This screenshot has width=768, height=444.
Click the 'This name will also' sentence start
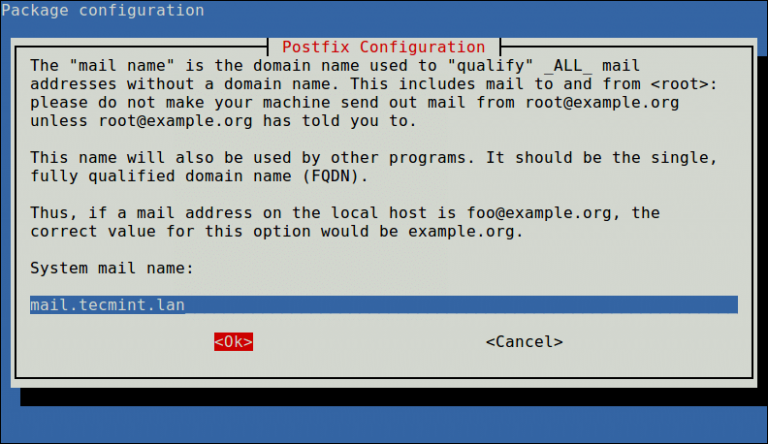(x=122, y=158)
